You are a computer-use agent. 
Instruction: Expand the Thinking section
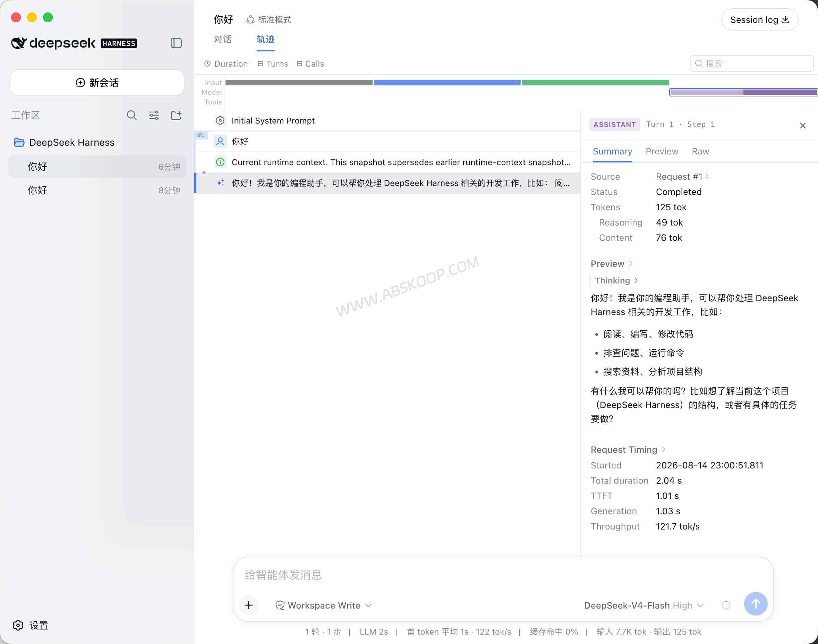click(x=616, y=280)
